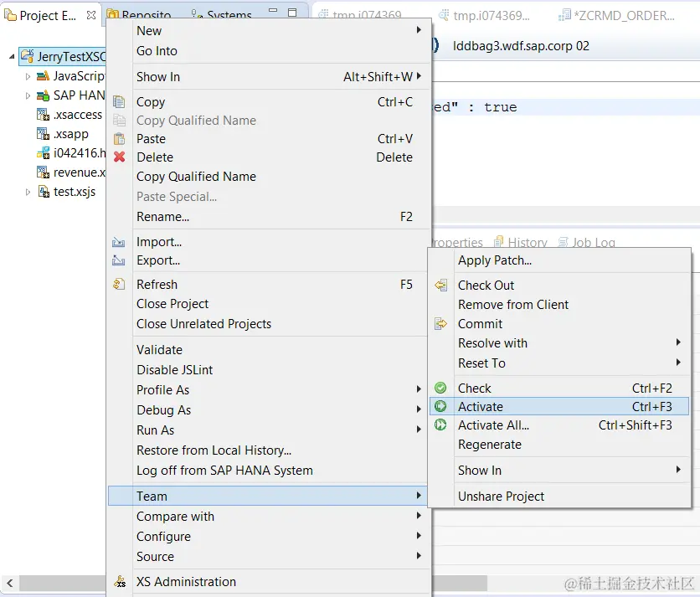Click the Copy icon in context menu
Screen dimensions: 700x597
click(119, 102)
